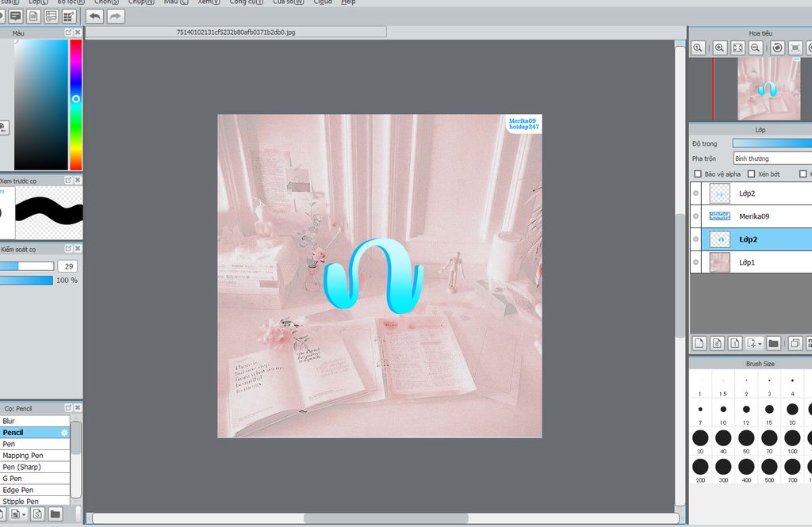Add a 1-bit layer
The height and width of the screenshot is (527, 812).
[x=735, y=343]
